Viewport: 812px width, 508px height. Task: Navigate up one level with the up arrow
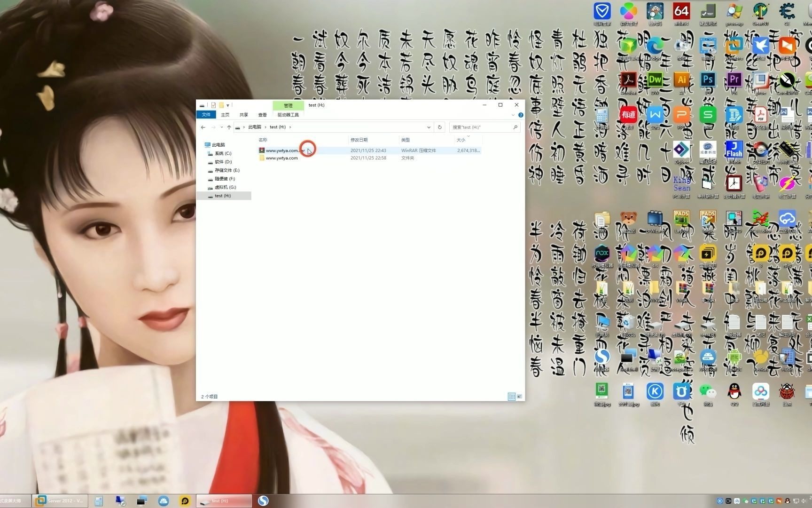(x=228, y=127)
